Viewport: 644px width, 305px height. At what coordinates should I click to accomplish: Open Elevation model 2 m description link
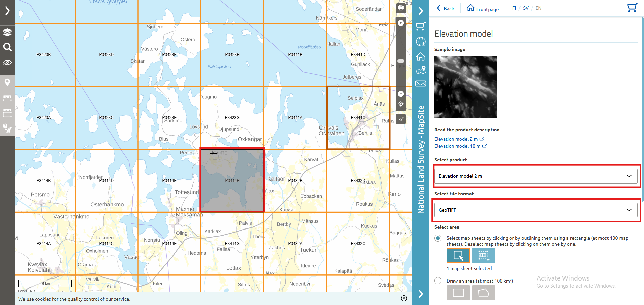(x=459, y=139)
